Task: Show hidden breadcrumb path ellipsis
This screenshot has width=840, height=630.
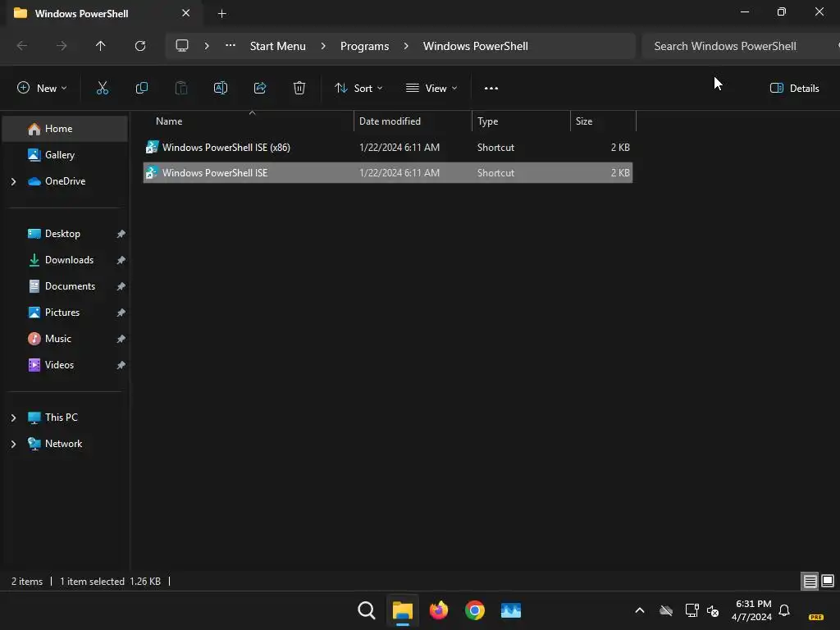Action: click(x=231, y=46)
